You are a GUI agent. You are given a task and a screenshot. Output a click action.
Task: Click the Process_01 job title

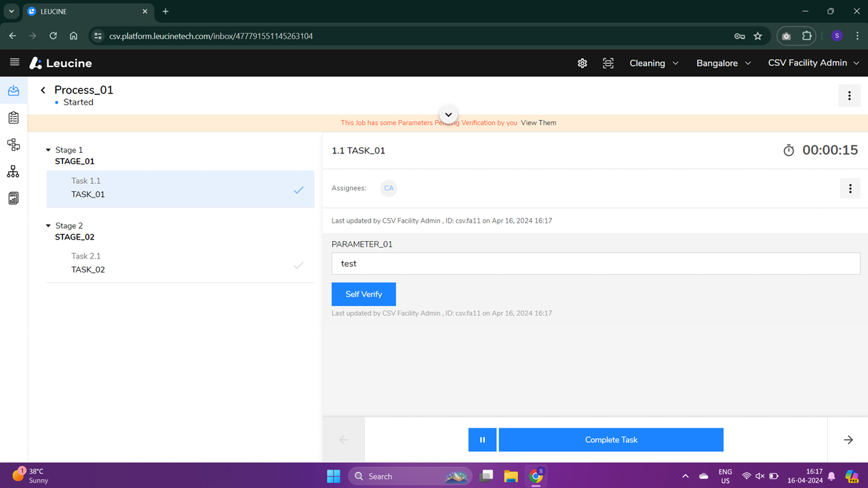[x=84, y=90]
